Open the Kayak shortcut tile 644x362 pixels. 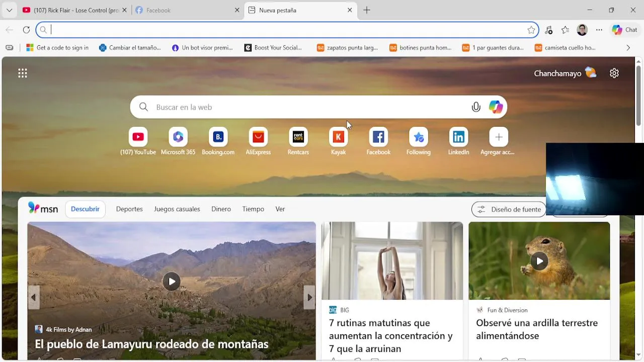tap(339, 137)
